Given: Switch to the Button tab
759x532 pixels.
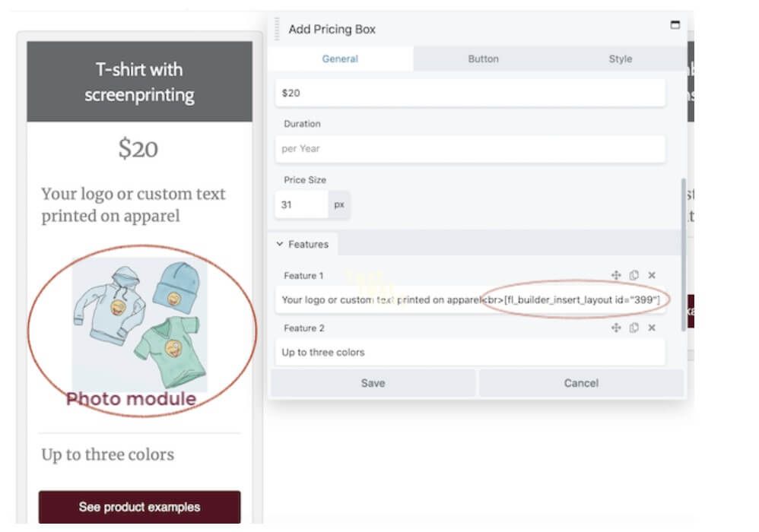Looking at the screenshot, I should pyautogui.click(x=484, y=59).
